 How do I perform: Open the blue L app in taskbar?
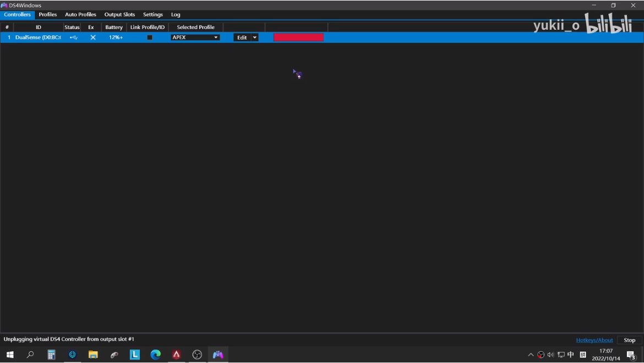(135, 354)
